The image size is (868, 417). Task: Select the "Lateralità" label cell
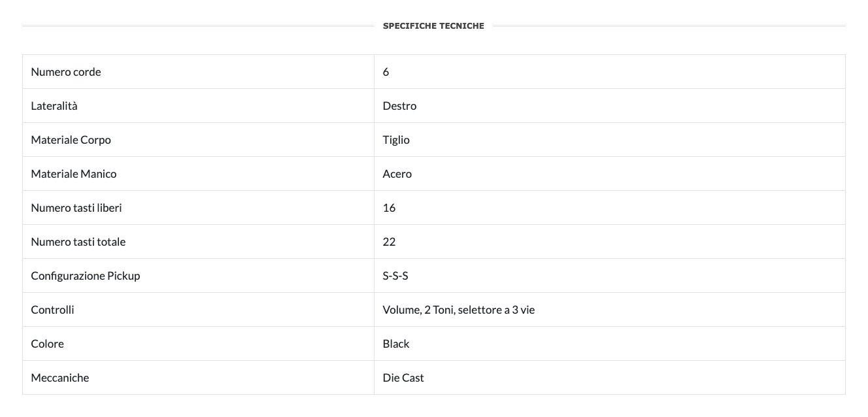(x=54, y=106)
